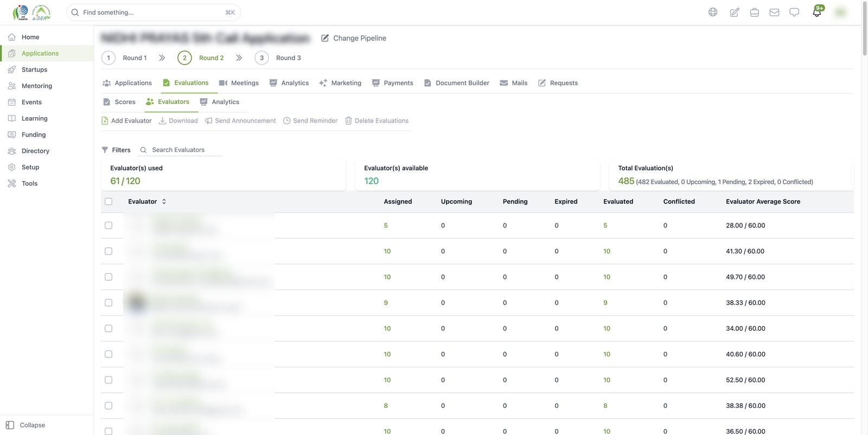Open the Document Builder tab
Image resolution: width=868 pixels, height=435 pixels.
[456, 83]
